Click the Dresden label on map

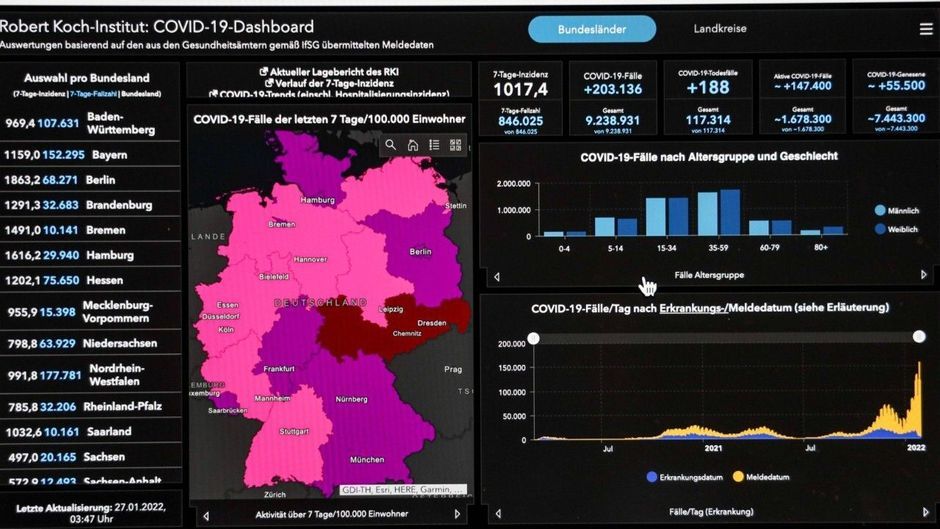432,323
